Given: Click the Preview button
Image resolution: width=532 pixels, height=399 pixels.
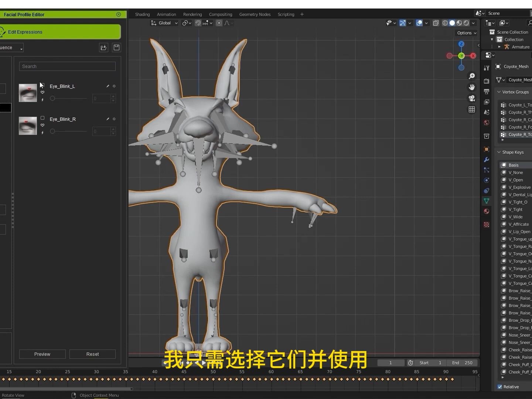Looking at the screenshot, I should 42,354.
